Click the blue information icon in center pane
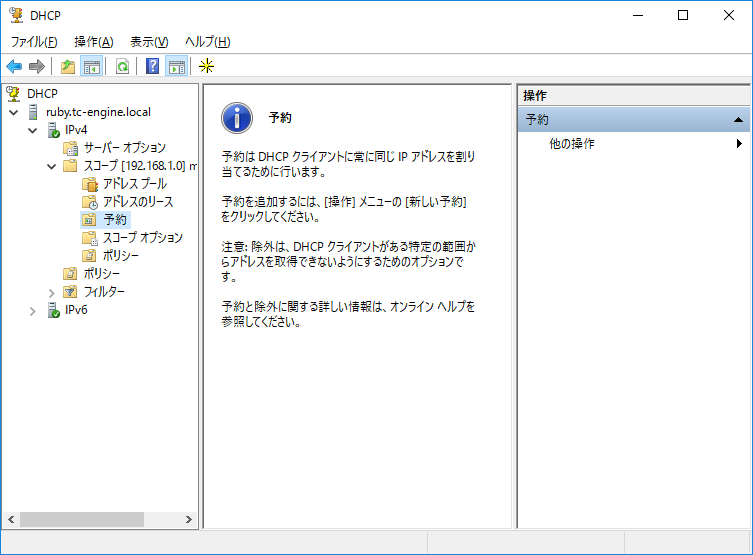 point(237,118)
